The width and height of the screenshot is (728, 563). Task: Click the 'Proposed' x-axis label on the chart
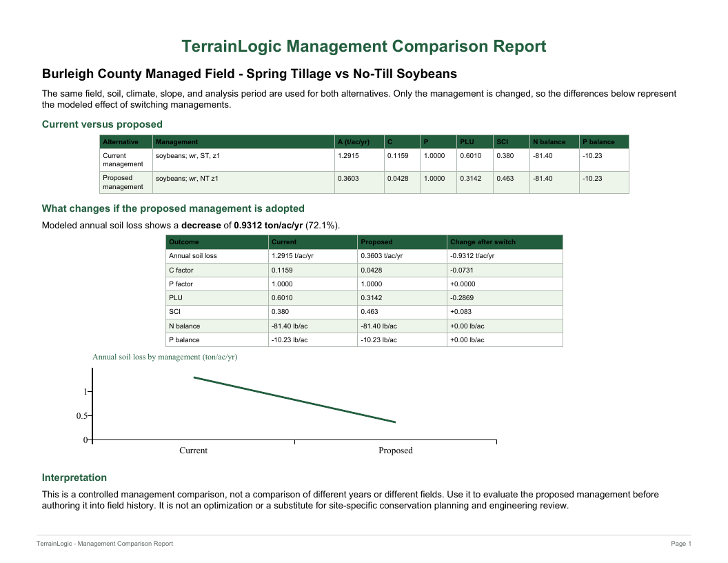click(396, 450)
